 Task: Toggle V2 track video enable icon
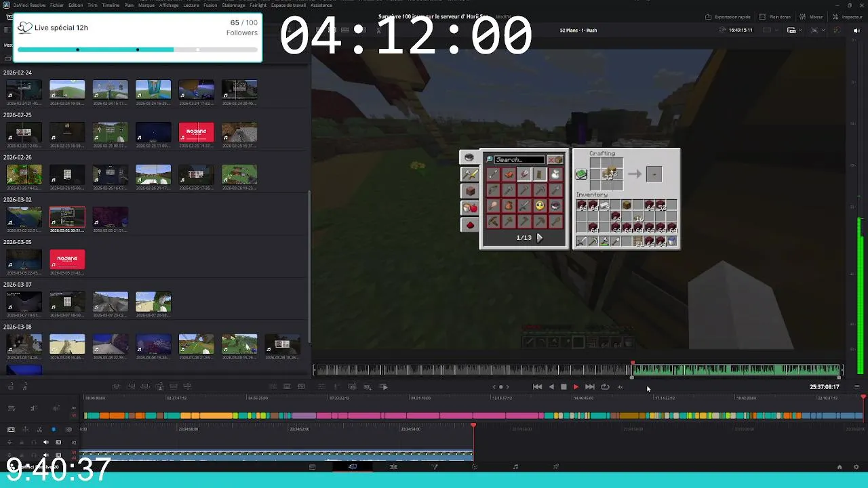coord(58,442)
